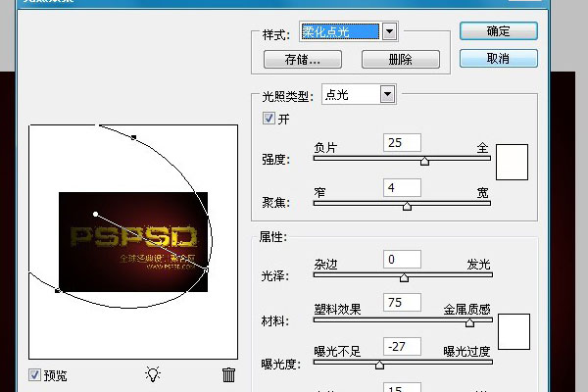Viewport: 588px width, 392px height.
Task: Click the 曝光度 value field showing -27
Action: click(x=403, y=345)
